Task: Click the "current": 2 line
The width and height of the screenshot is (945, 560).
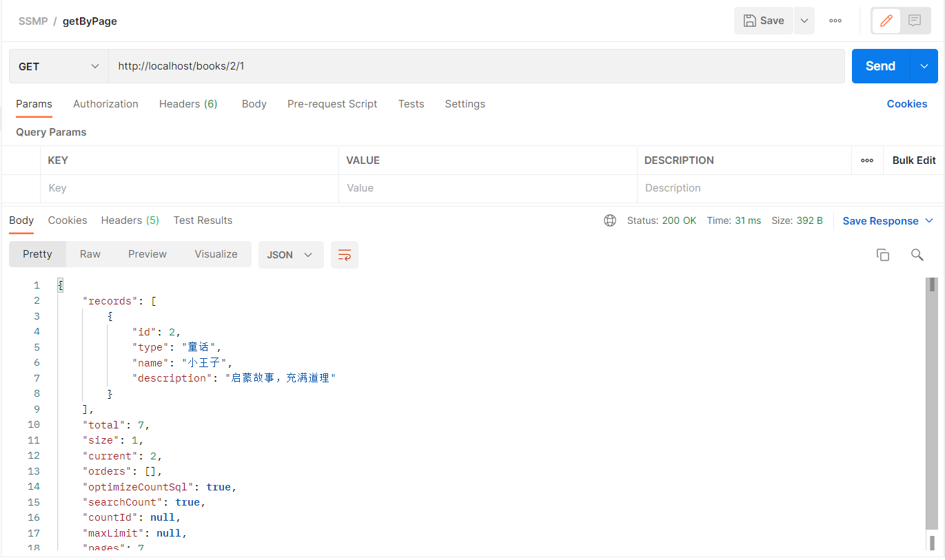Action: [122, 456]
